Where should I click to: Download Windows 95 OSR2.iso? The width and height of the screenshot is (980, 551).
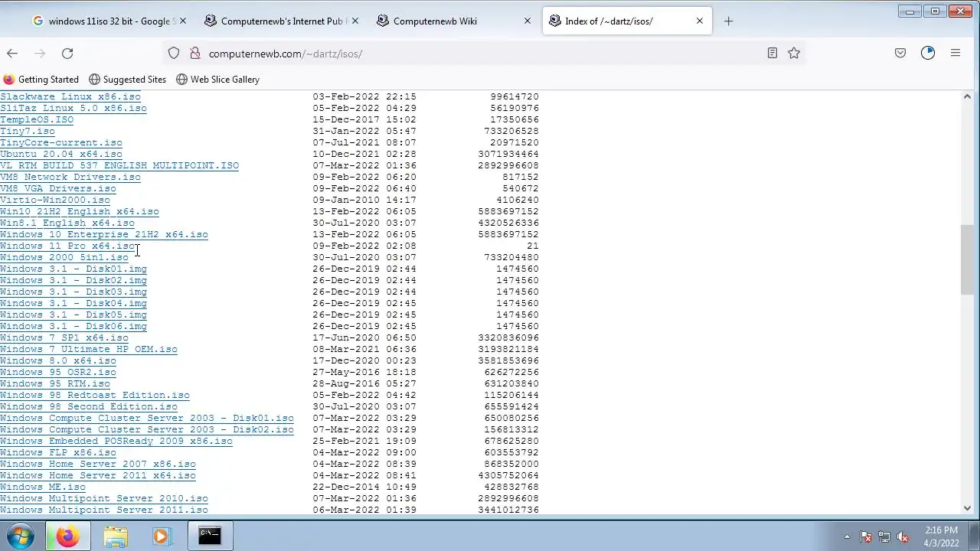[x=58, y=372]
